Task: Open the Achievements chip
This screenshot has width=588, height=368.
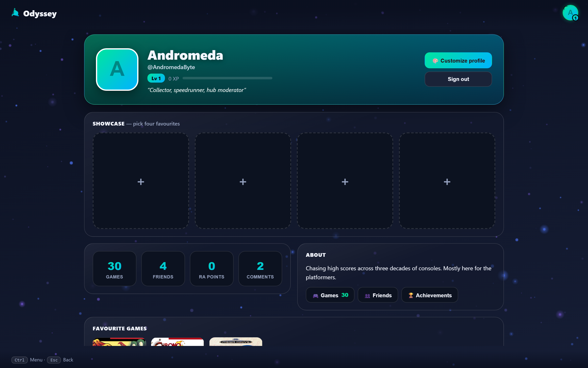Action: point(429,295)
